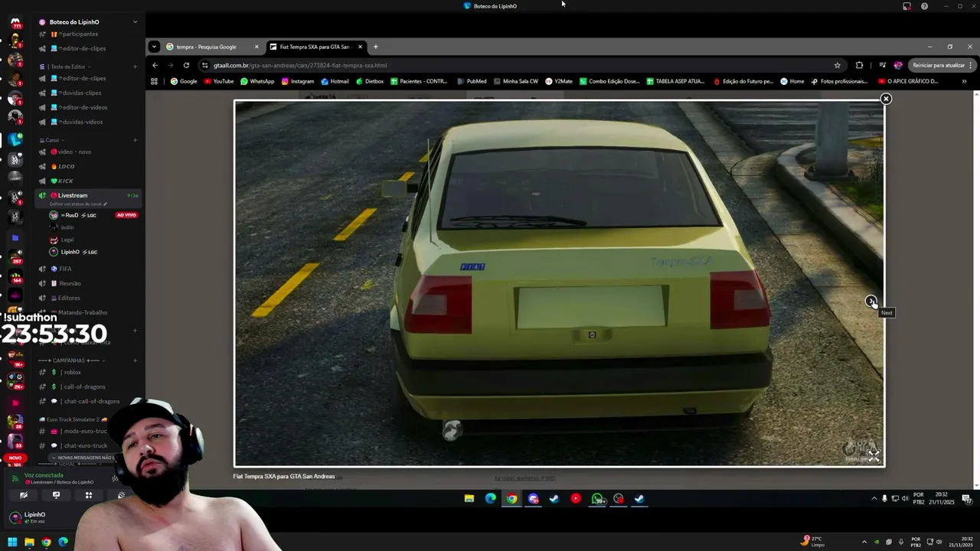Show more bookmarks chevron

pyautogui.click(x=964, y=81)
